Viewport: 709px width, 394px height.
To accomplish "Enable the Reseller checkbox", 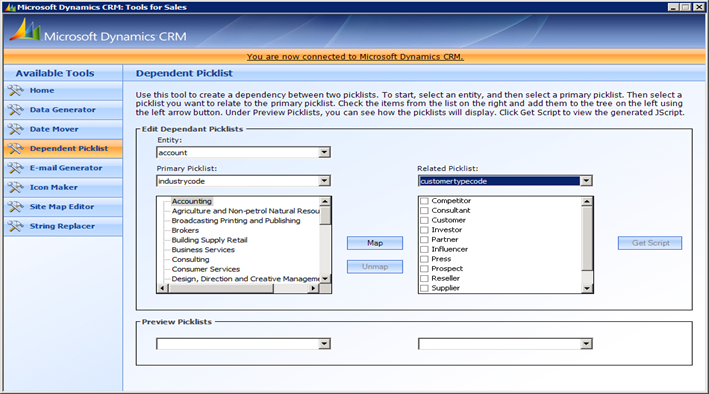I will [424, 279].
